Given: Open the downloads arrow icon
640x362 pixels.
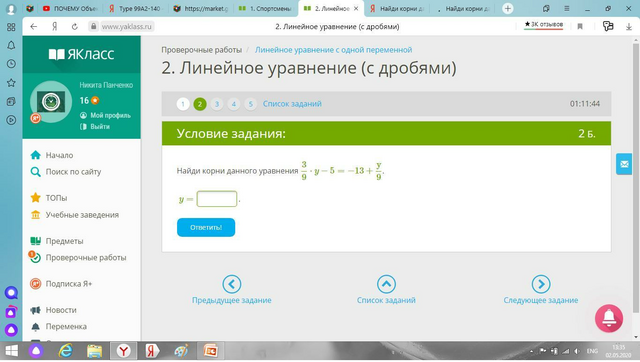Looking at the screenshot, I should pos(629,27).
